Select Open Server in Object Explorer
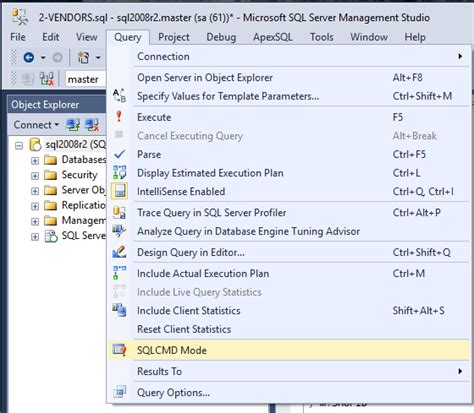 [289, 77]
